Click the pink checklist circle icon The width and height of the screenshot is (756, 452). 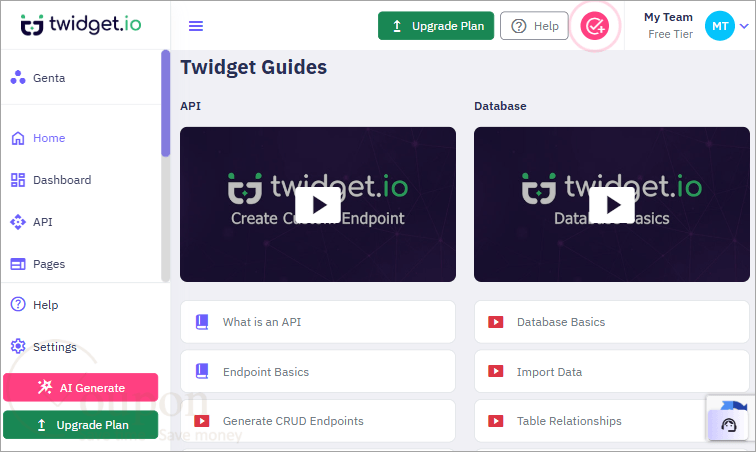[594, 26]
